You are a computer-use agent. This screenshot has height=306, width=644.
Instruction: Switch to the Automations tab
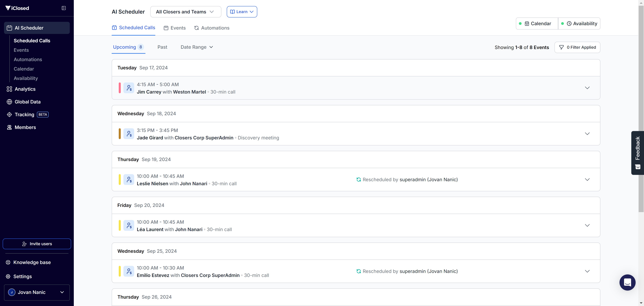pos(212,28)
